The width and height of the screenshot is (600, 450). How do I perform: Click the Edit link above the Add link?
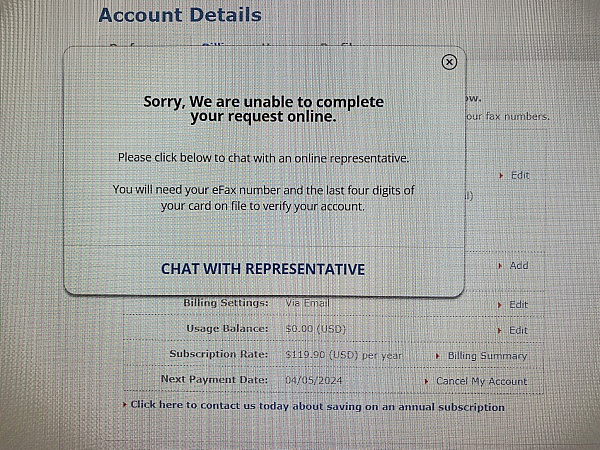[x=519, y=176]
